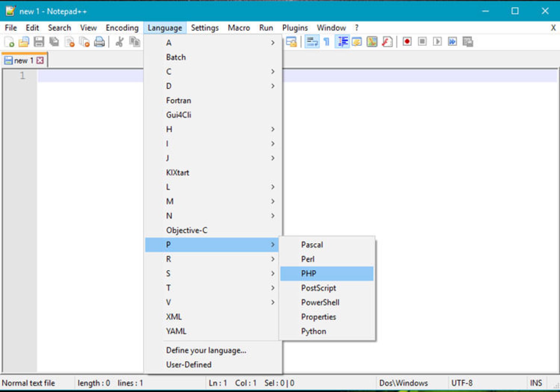Select the new 1 document tab

coord(24,60)
